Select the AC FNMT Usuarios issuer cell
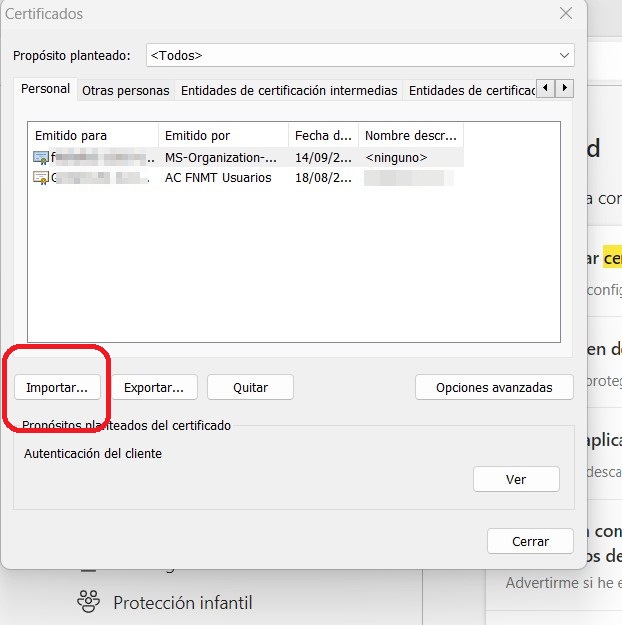 tap(218, 178)
